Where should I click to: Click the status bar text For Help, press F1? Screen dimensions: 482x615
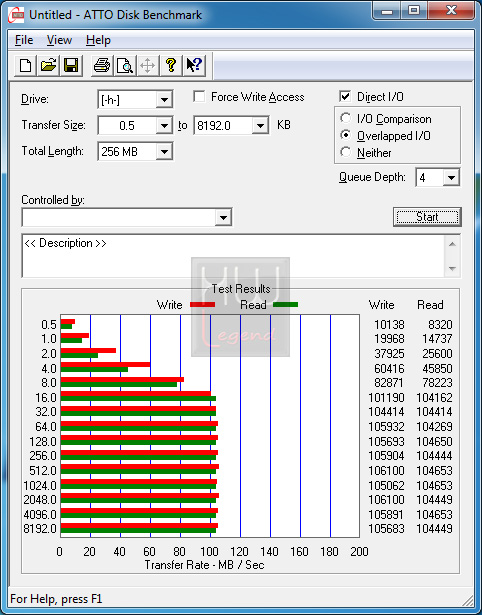coord(56,599)
